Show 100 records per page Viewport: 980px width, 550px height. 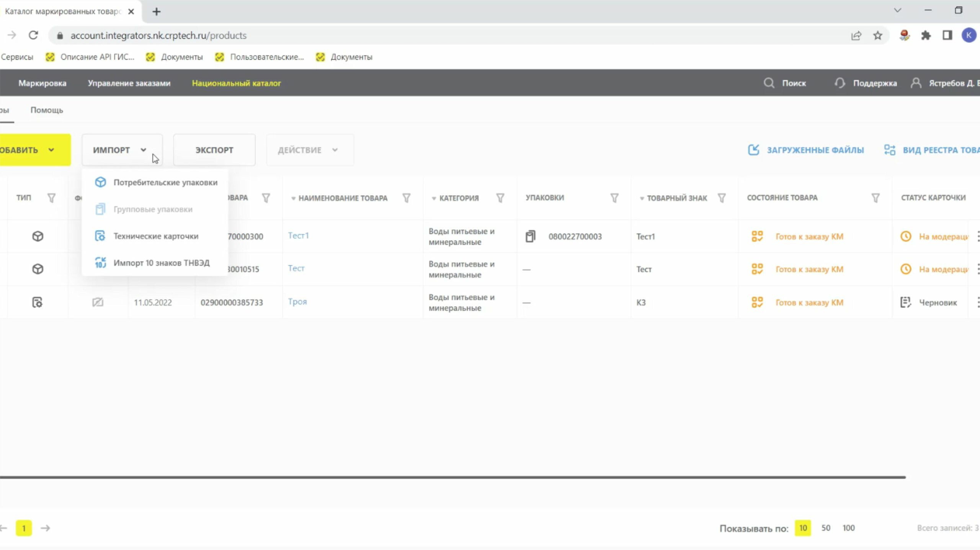tap(848, 528)
